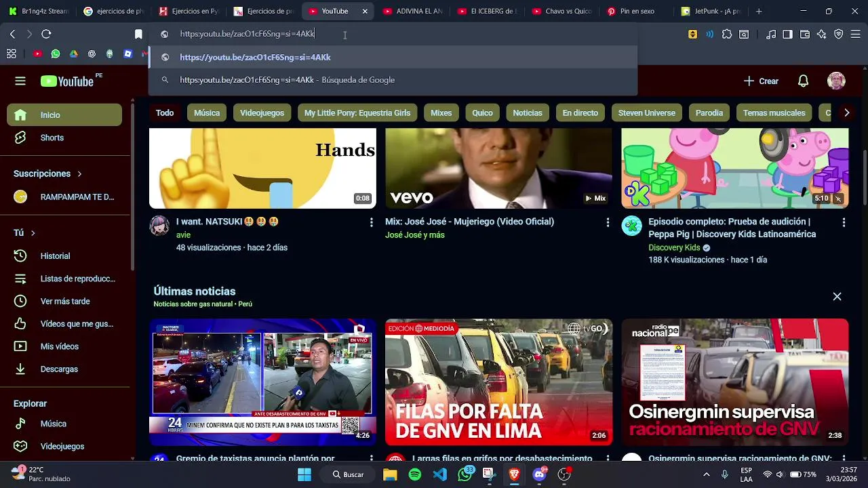This screenshot has width=868, height=488.
Task: Select the Noticias chip
Action: (x=528, y=113)
